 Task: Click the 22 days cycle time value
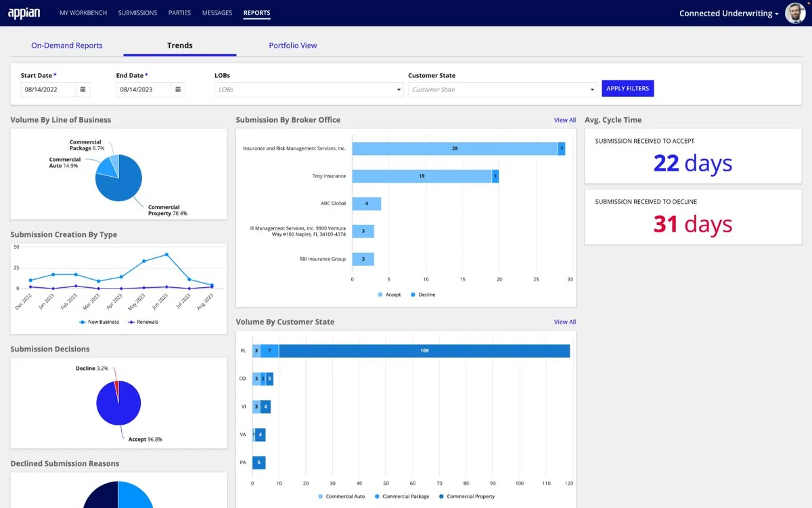[x=693, y=163]
